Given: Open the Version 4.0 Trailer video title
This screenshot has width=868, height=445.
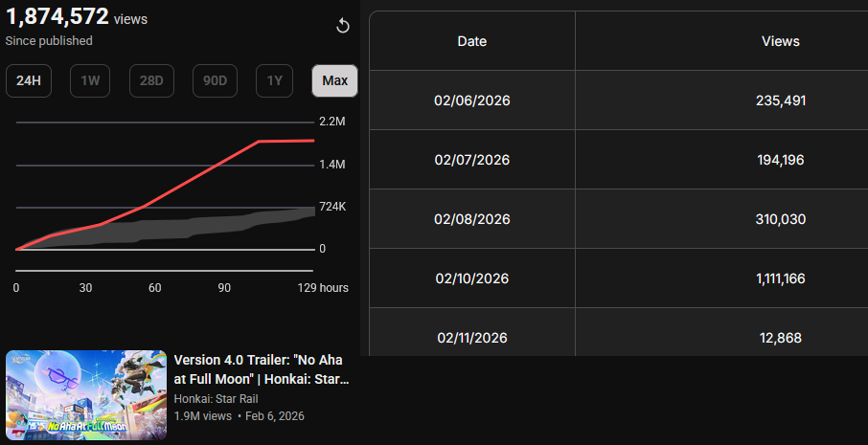Looking at the screenshot, I should (262, 369).
